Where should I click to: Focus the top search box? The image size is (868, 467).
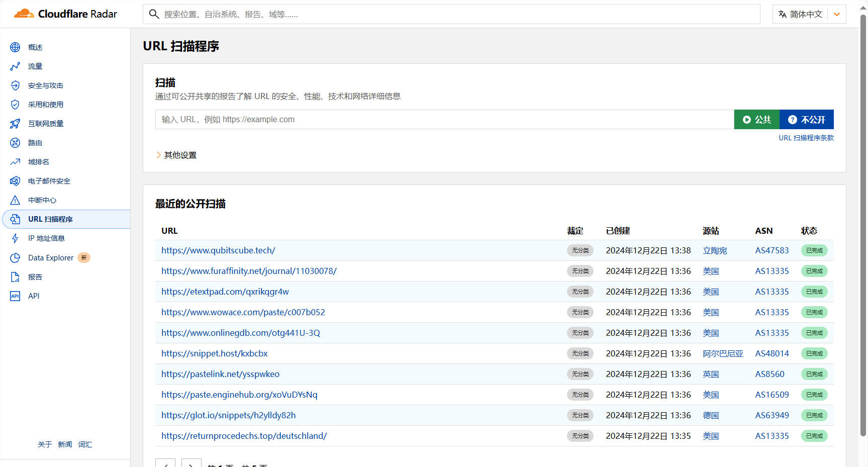(451, 14)
